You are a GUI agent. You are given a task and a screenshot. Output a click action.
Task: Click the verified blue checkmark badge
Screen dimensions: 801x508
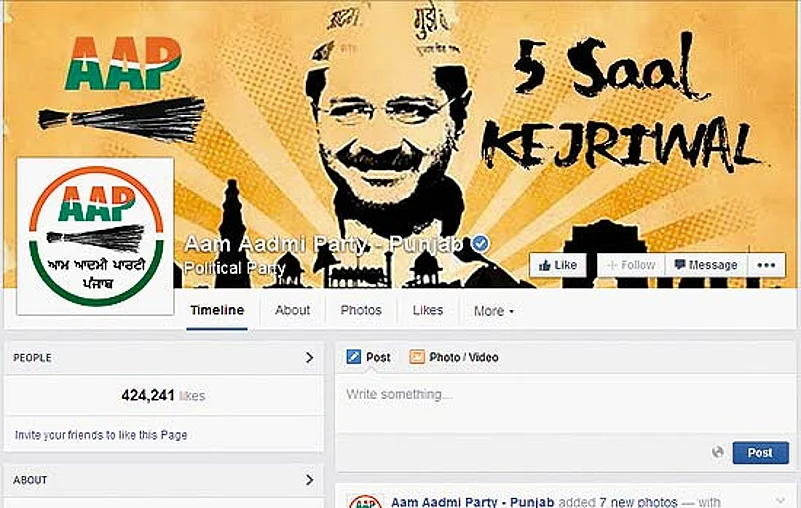pos(480,244)
